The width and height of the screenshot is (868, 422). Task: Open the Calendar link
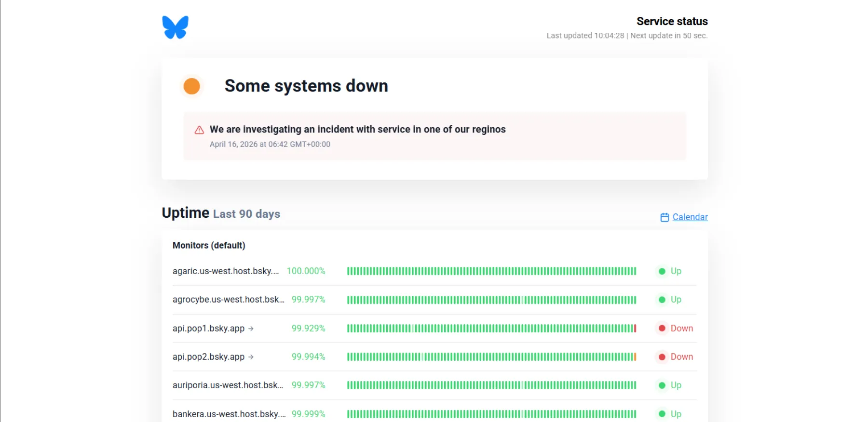tap(690, 217)
